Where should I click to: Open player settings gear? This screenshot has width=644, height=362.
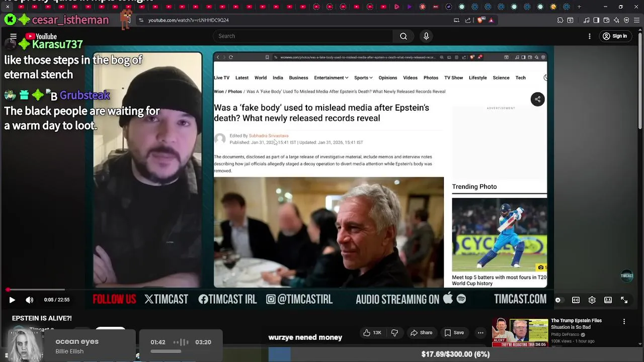592,300
